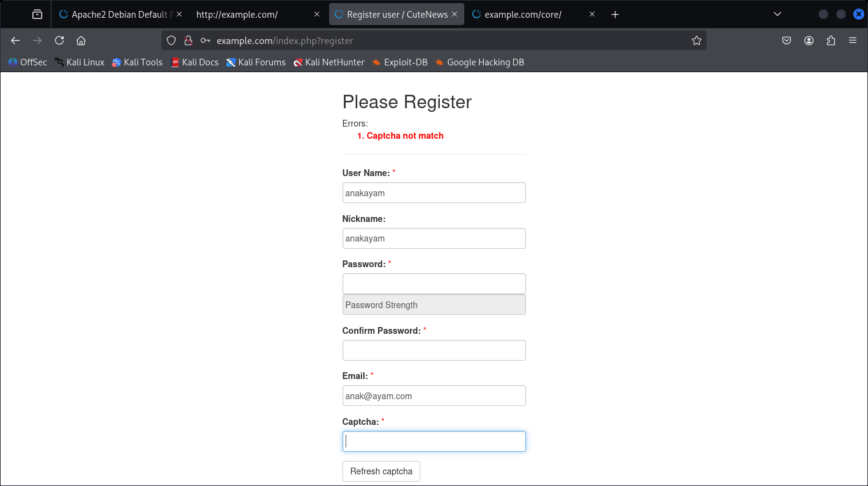The height and width of the screenshot is (486, 868).
Task: Reload the current page
Action: 59,40
